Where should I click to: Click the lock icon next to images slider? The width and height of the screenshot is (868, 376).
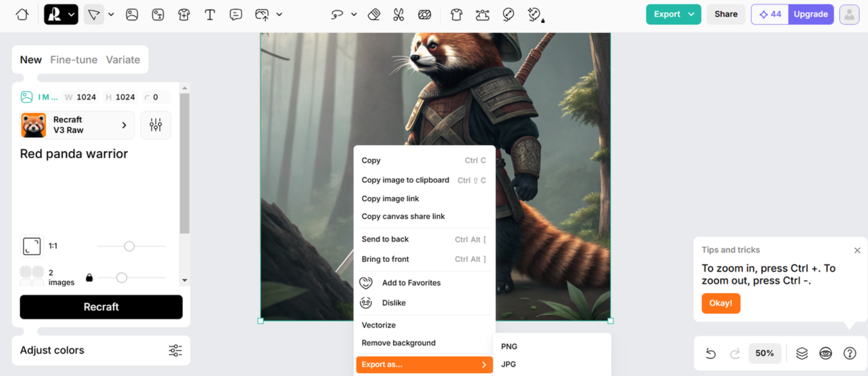click(89, 278)
